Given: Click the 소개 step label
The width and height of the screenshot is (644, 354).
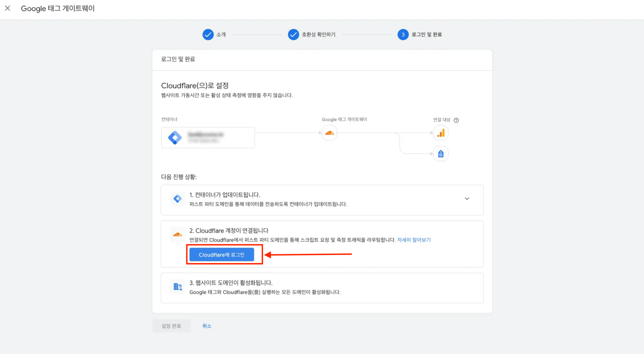Looking at the screenshot, I should [x=221, y=34].
